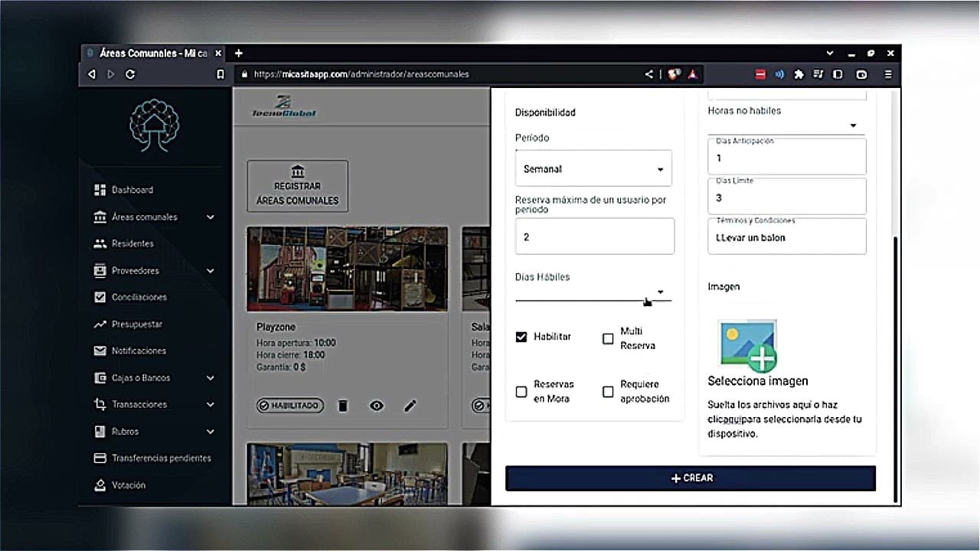Edit Playzone with the pencil icon
980x551 pixels.
[410, 406]
